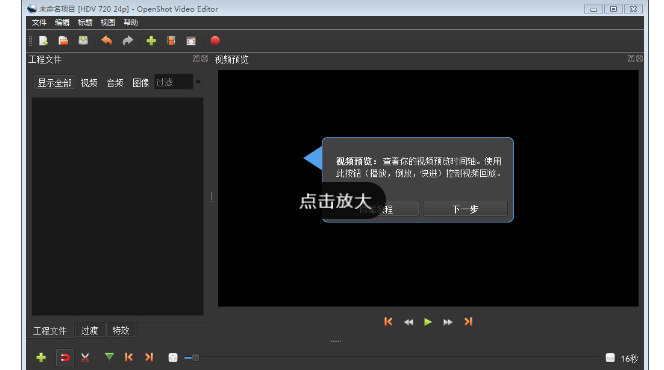This screenshot has height=370, width=664.
Task: Close the 视频预览 panel
Action: 639,59
